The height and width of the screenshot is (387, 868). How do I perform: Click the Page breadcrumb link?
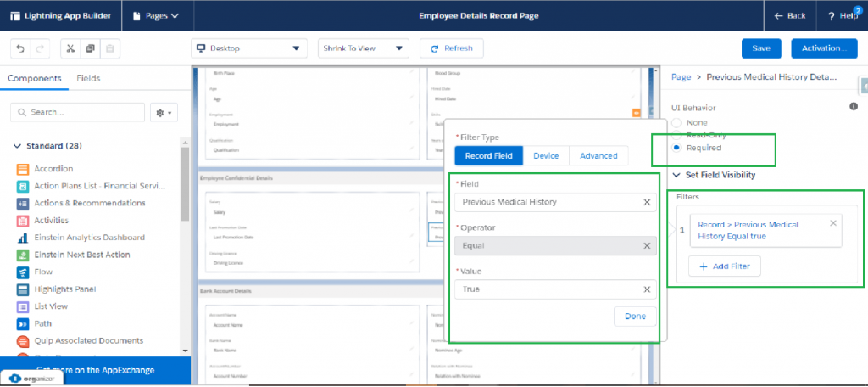coord(681,77)
